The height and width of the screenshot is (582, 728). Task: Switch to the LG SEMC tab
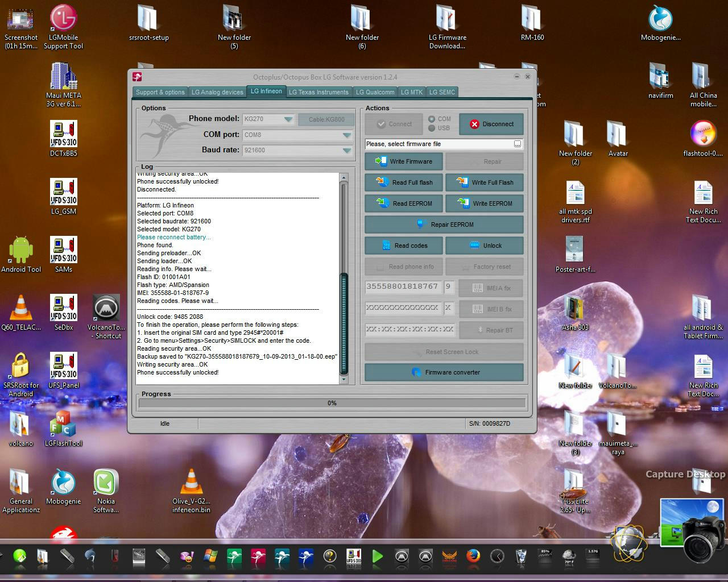pyautogui.click(x=442, y=92)
